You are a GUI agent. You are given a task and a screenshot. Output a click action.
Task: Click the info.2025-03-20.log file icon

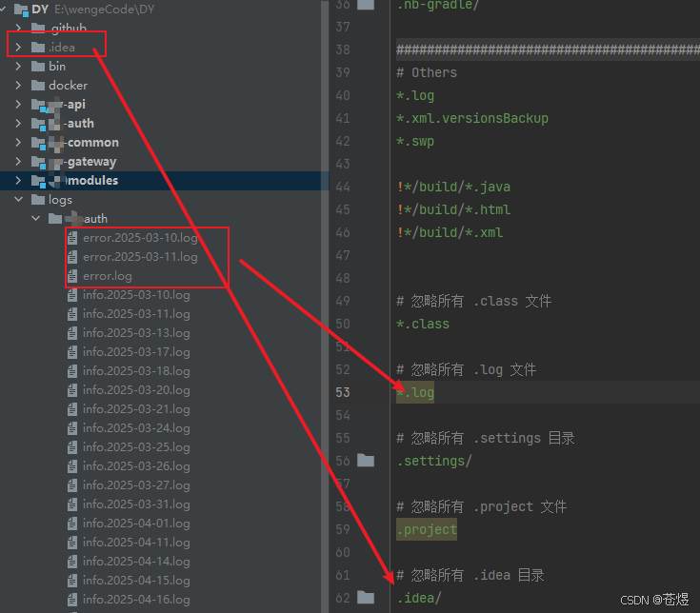(x=72, y=390)
